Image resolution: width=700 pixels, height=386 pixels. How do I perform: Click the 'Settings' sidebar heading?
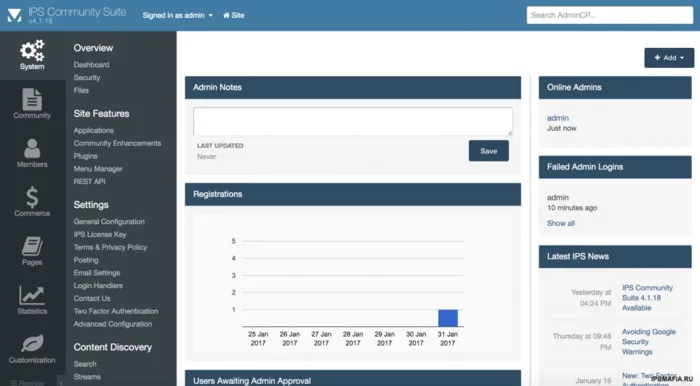pos(91,205)
